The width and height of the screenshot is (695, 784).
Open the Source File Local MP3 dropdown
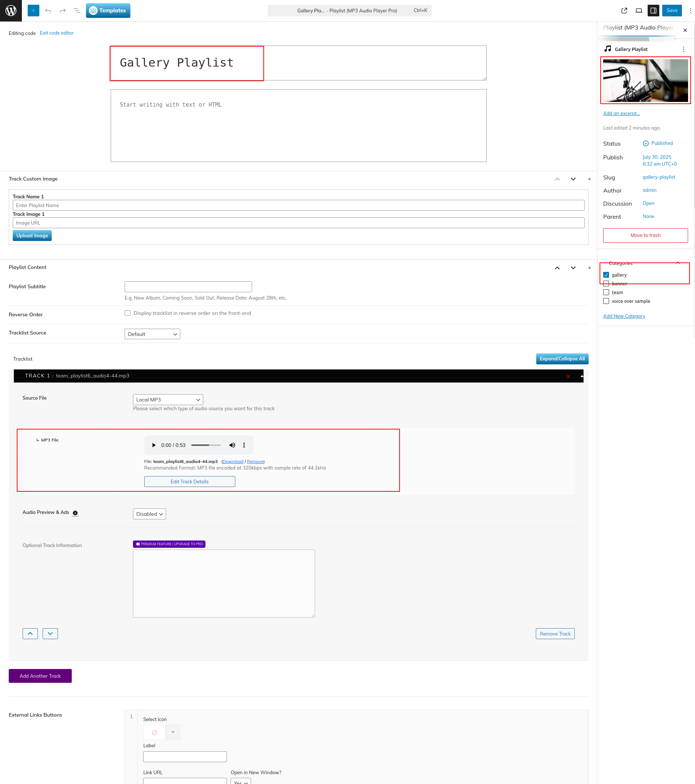click(x=168, y=399)
